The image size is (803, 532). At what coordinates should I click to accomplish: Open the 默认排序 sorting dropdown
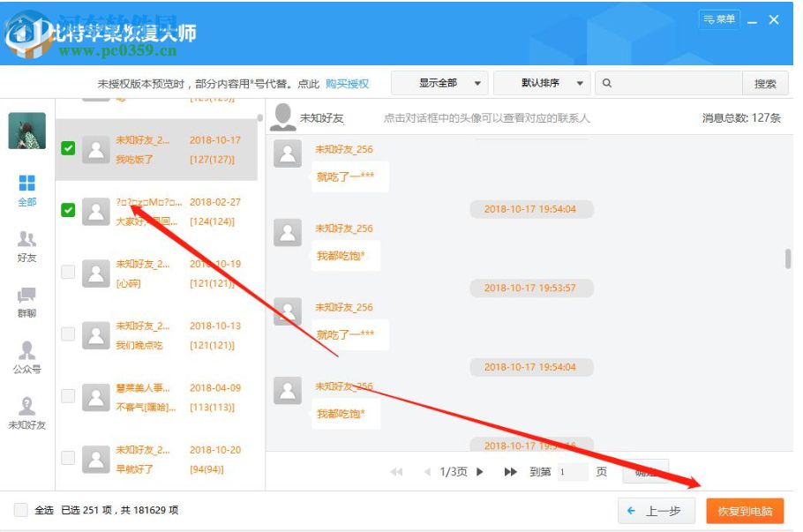[546, 83]
